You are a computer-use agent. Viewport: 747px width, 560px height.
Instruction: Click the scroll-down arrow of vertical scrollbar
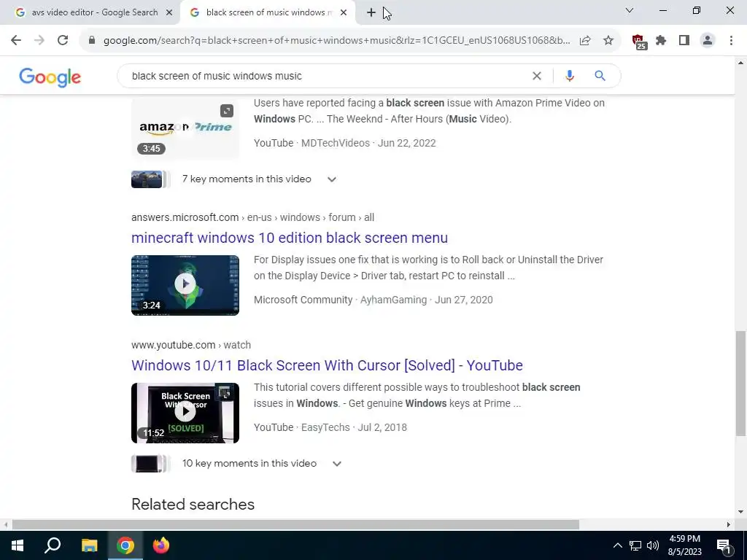pyautogui.click(x=740, y=513)
